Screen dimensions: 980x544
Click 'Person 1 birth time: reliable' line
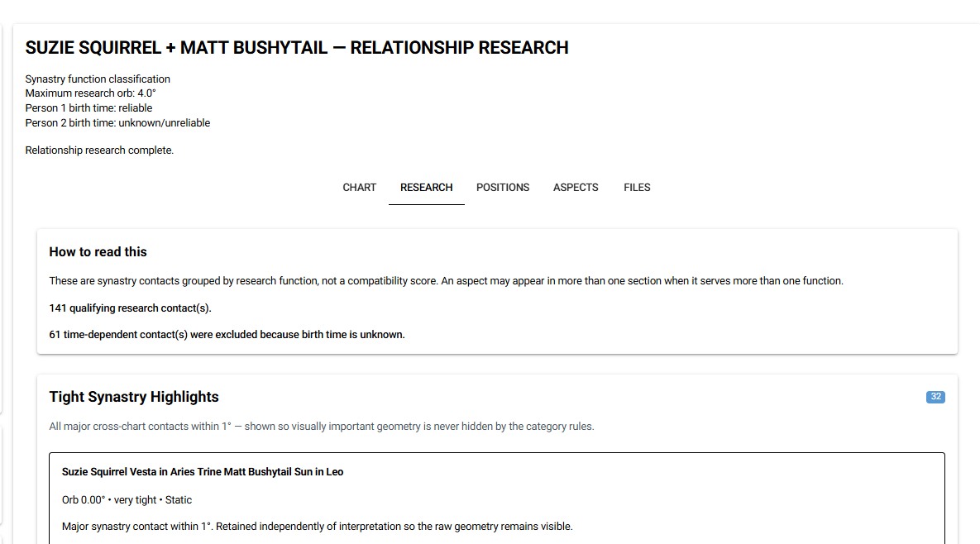(88, 108)
